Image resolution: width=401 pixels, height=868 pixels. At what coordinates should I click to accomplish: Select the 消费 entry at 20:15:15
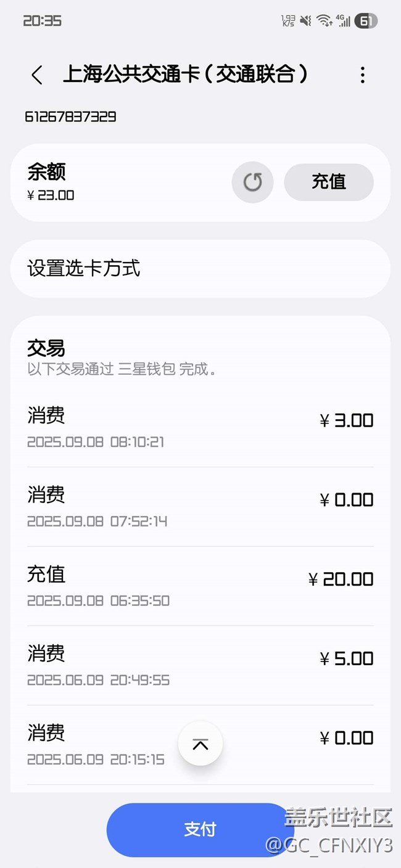point(99,745)
